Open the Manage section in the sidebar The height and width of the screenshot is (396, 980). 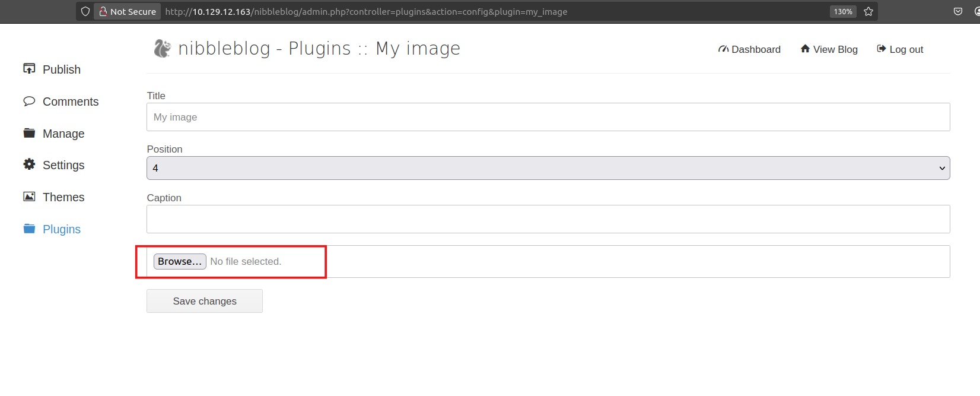pyautogui.click(x=63, y=134)
